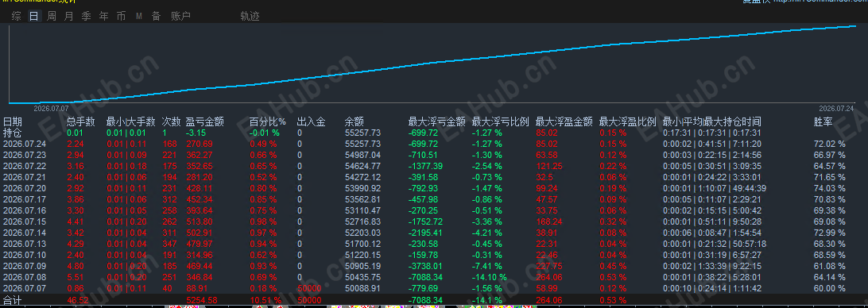Open the 备 notes tab
The height and width of the screenshot is (308, 868).
point(156,16)
